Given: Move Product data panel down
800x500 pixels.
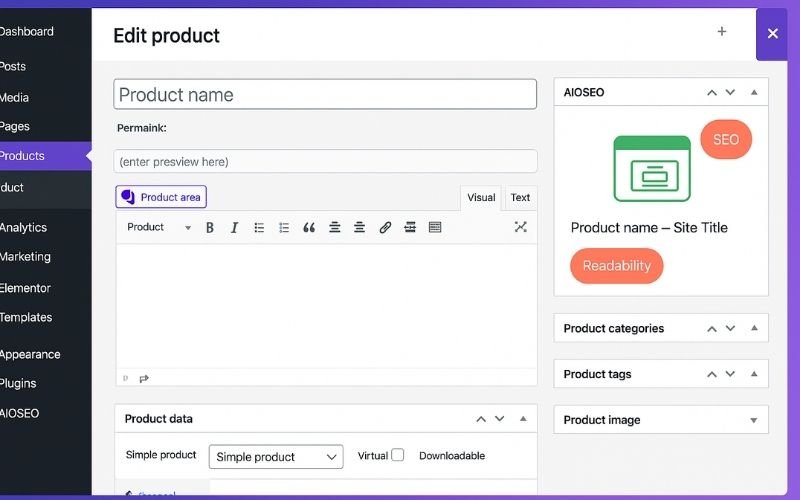Looking at the screenshot, I should [x=499, y=419].
